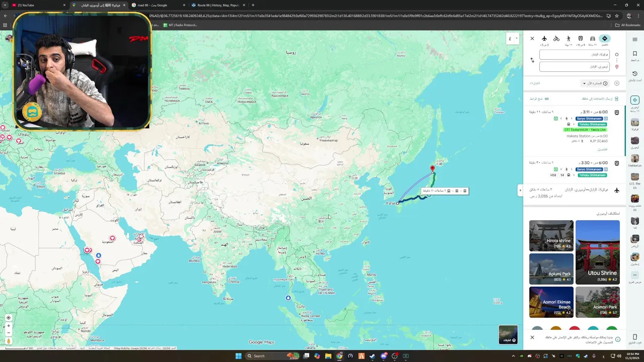Switch to the Route 66 History tab
Viewport: 644px width, 362px height.
[218, 5]
